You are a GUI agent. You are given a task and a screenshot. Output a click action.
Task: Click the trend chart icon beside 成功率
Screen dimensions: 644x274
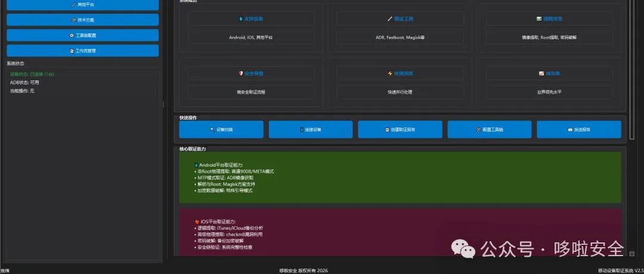pos(541,73)
